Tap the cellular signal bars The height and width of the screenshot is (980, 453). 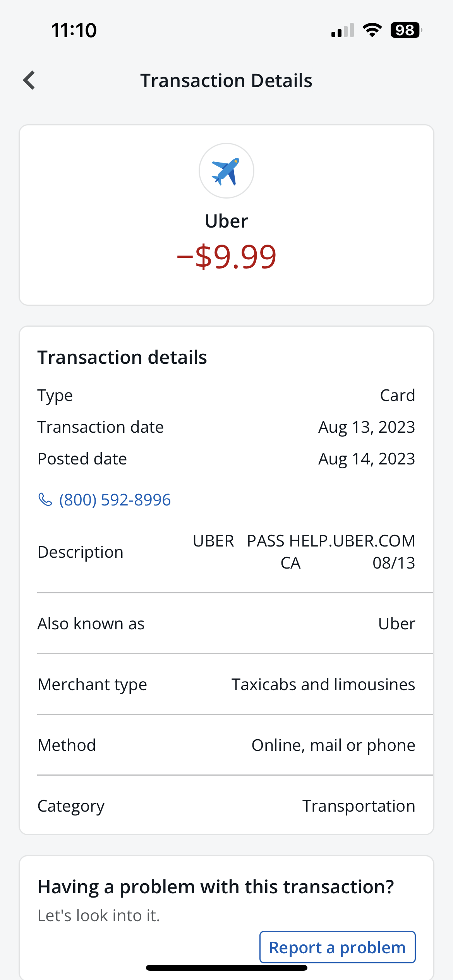343,30
